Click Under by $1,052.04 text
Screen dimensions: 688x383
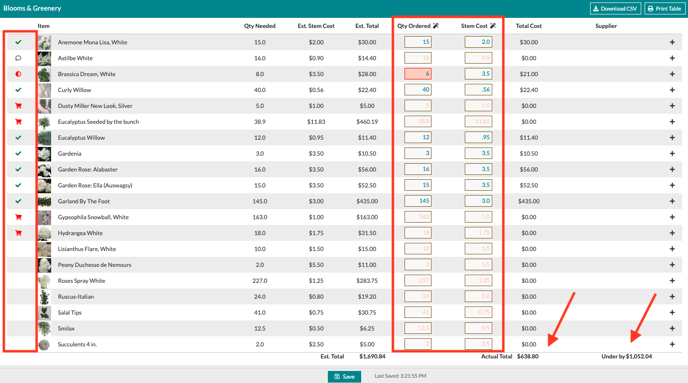click(627, 356)
